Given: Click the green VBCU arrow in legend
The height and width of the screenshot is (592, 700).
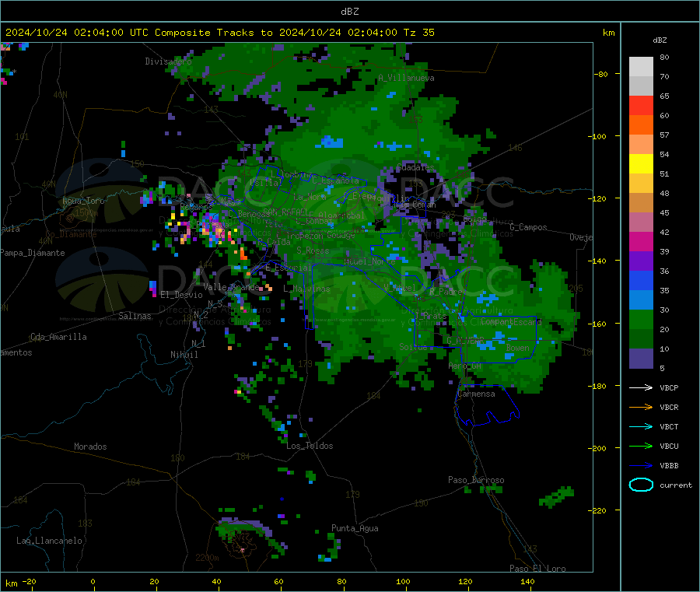Looking at the screenshot, I should (641, 446).
